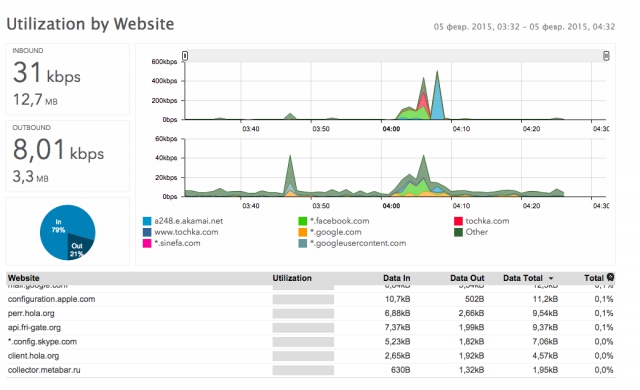Image resolution: width=640 pixels, height=390 pixels.
Task: Click the 9,37kB Data Total cell
Action: (545, 327)
